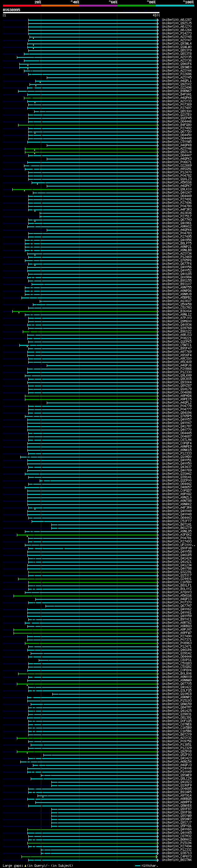Click the green alignment bar of UniRef100_A9PJH7

86,629
